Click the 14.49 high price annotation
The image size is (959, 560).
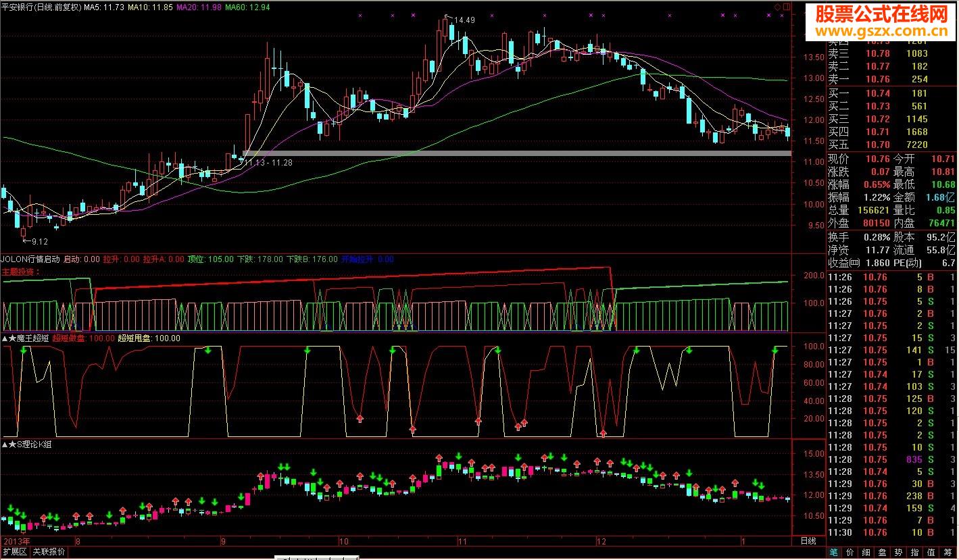pos(465,20)
